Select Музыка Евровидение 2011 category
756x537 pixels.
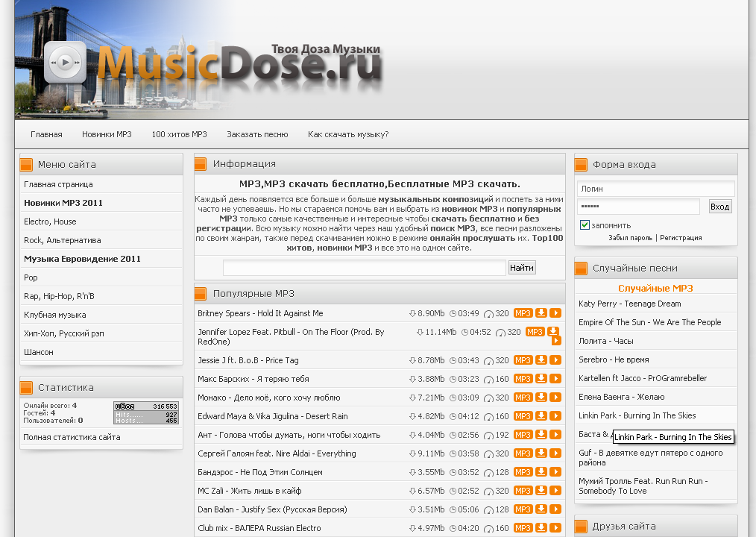(x=83, y=259)
